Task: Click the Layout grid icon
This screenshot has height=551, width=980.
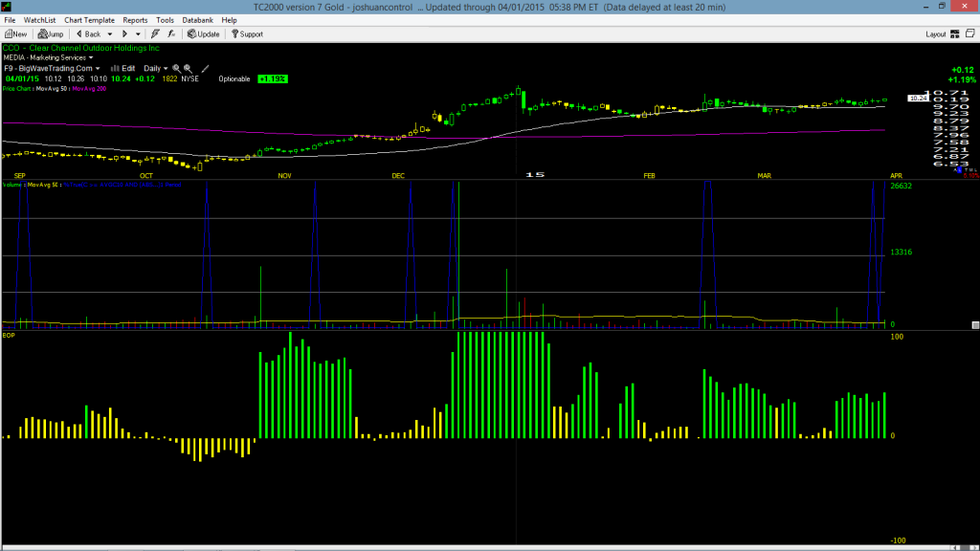Action: point(955,34)
